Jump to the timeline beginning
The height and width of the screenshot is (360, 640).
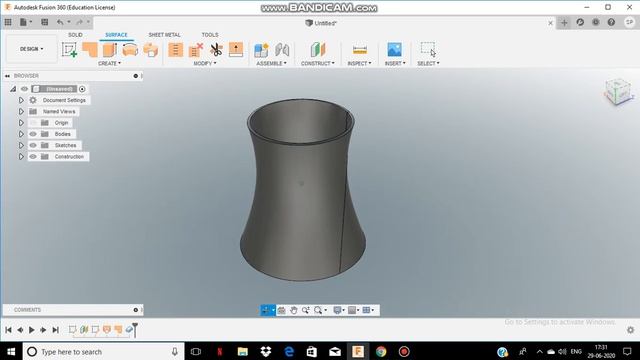[x=8, y=329]
